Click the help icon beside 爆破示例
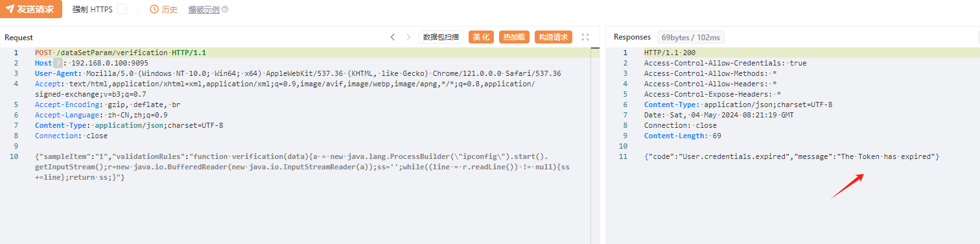The image size is (980, 244). point(225,10)
